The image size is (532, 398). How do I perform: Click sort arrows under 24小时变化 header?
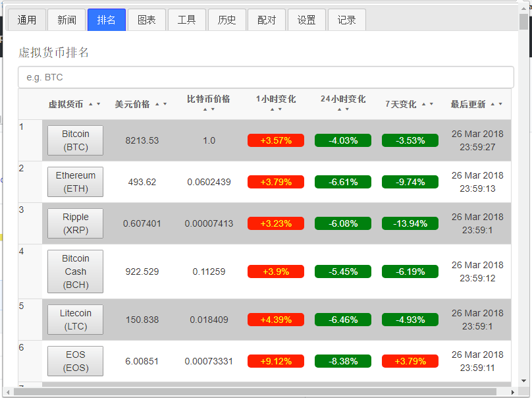[x=343, y=109]
